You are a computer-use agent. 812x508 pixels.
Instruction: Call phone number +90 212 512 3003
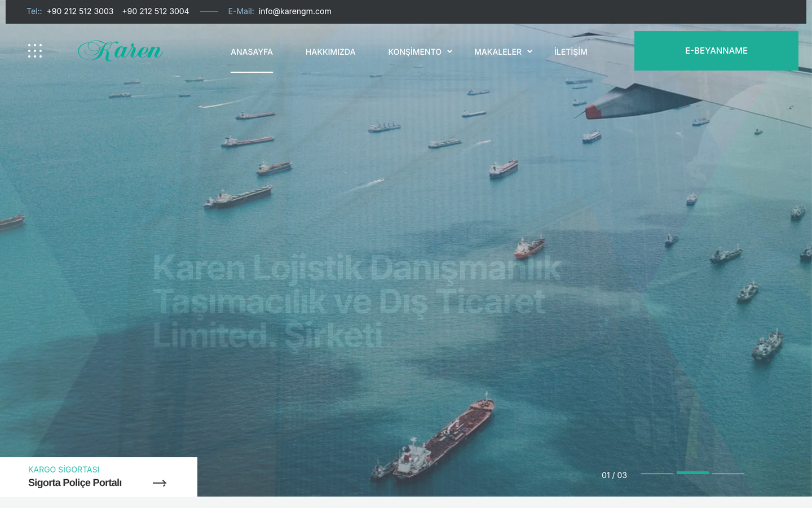pyautogui.click(x=80, y=11)
